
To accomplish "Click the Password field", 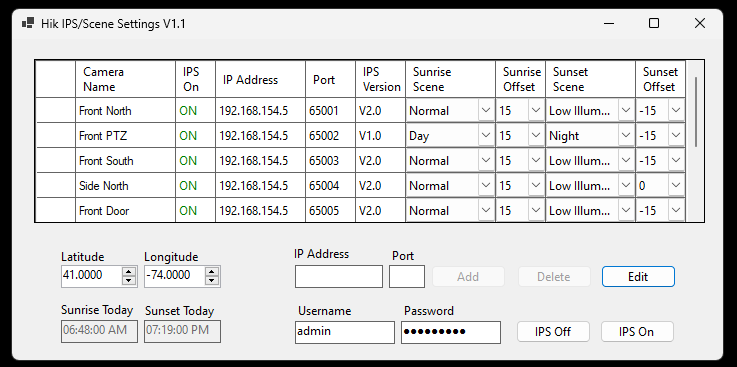I will pos(451,332).
